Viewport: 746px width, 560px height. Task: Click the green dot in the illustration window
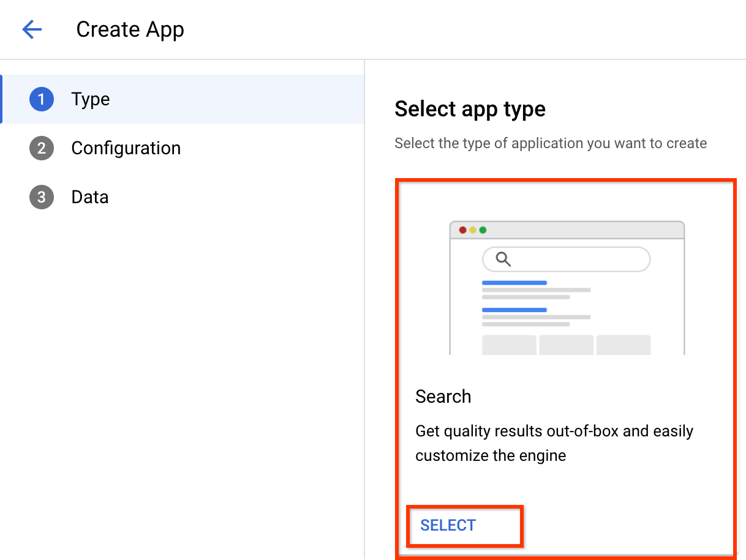tap(483, 230)
